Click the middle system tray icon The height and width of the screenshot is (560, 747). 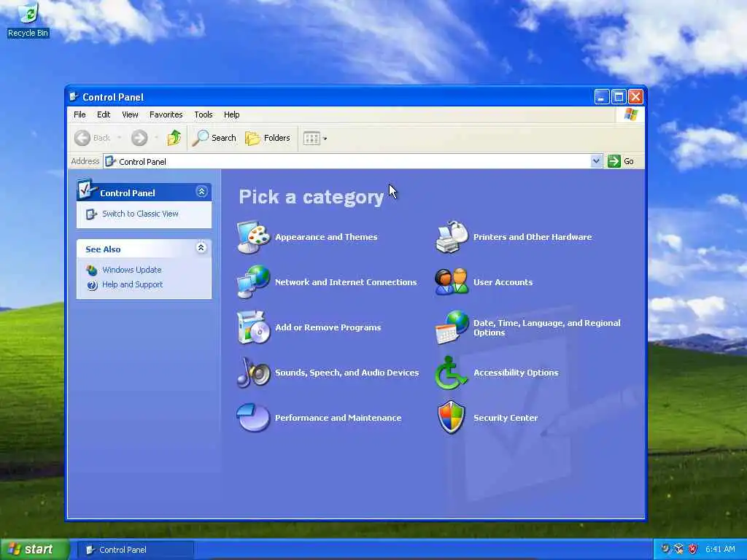coord(679,549)
